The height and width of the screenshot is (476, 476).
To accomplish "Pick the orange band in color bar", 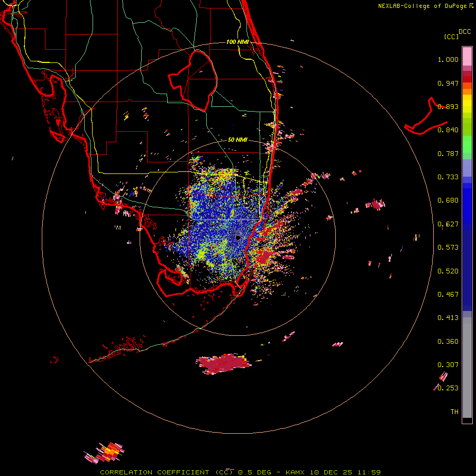I will click(x=467, y=89).
